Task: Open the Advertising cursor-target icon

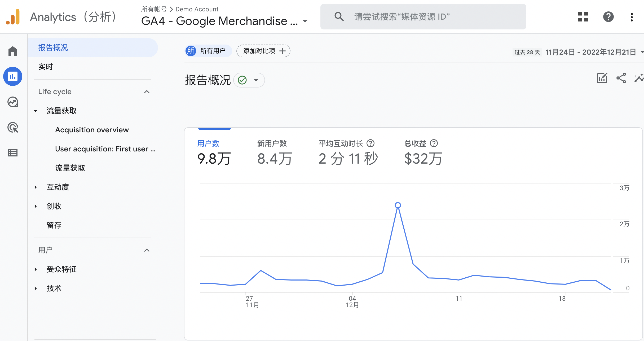Action: [13, 128]
